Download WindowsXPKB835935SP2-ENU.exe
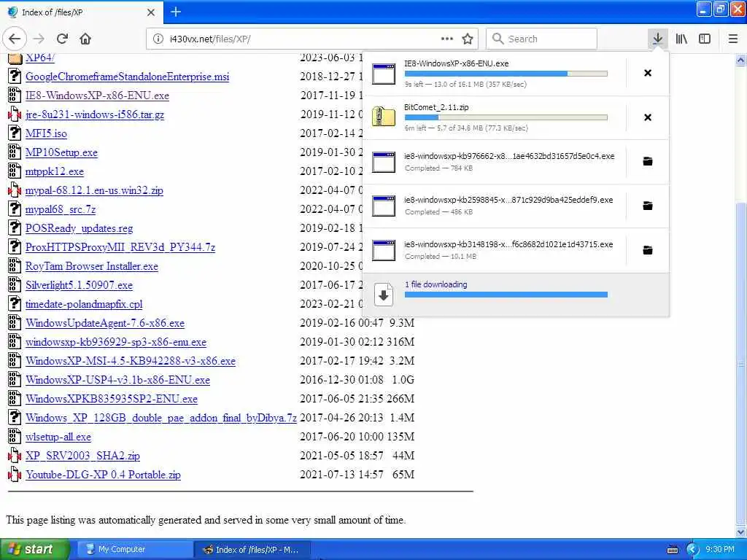The image size is (747, 560). point(112,399)
